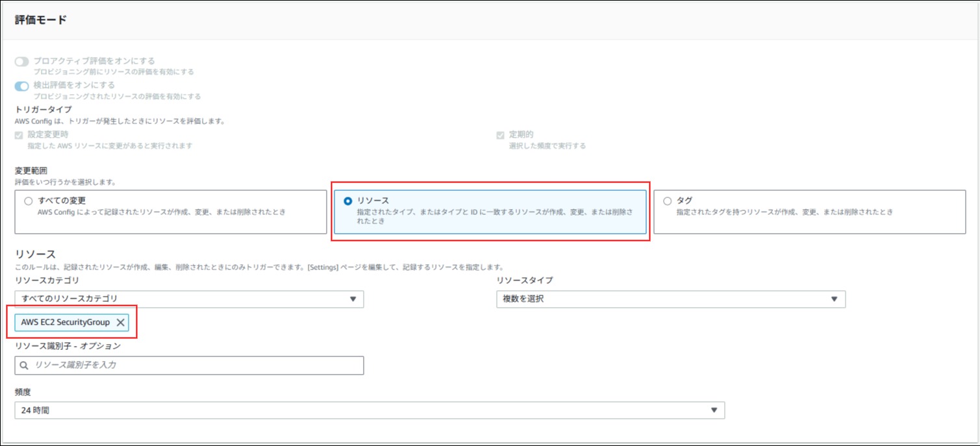
Task: Open the すべてのリソースカテゴリ dropdown
Action: 188,299
